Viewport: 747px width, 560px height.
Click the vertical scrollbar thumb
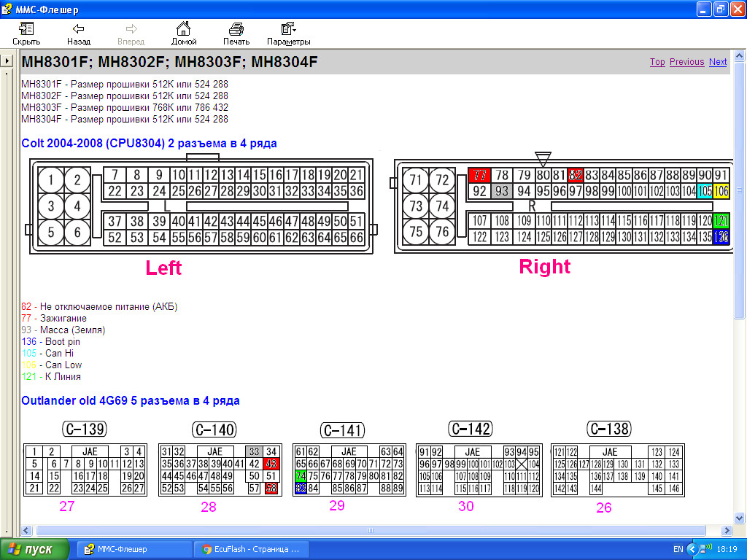coord(740,190)
